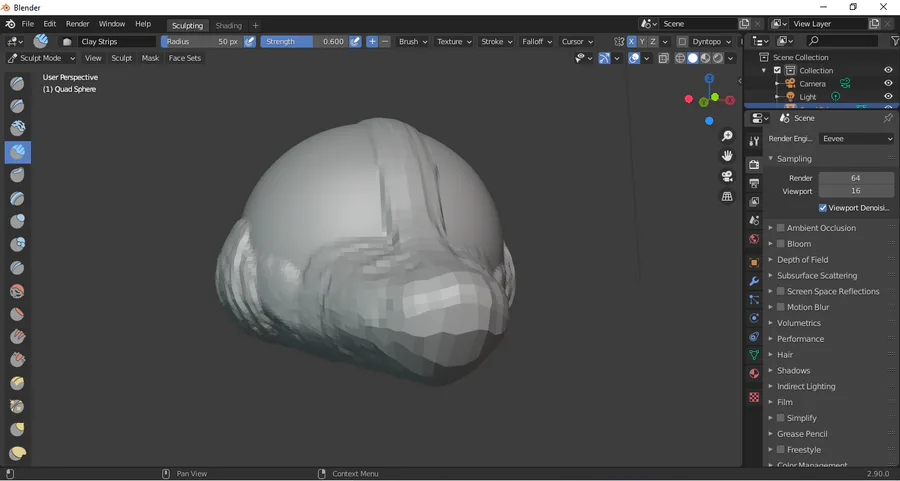
Task: Switch to the Shading workspace tab
Action: (228, 25)
